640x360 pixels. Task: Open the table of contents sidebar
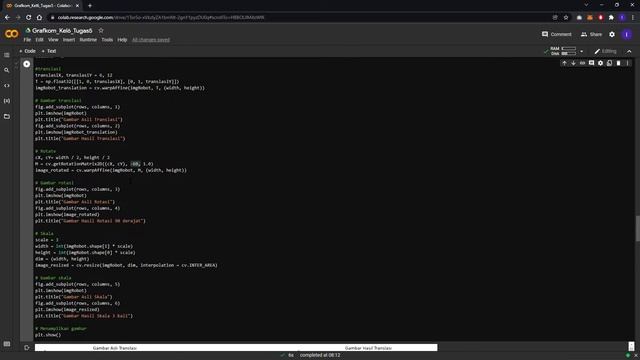tap(7, 55)
